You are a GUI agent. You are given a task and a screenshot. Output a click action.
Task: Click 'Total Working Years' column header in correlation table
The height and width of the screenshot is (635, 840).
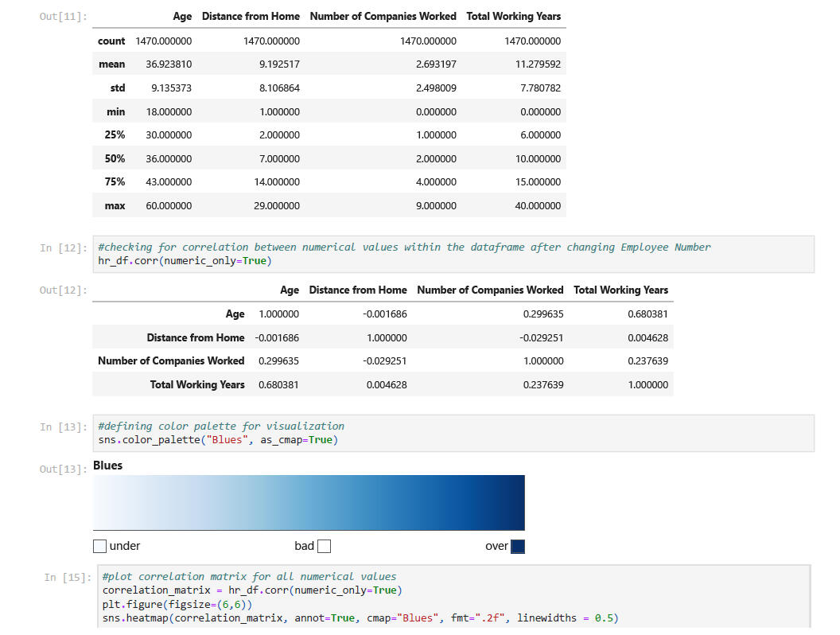pyautogui.click(x=621, y=290)
